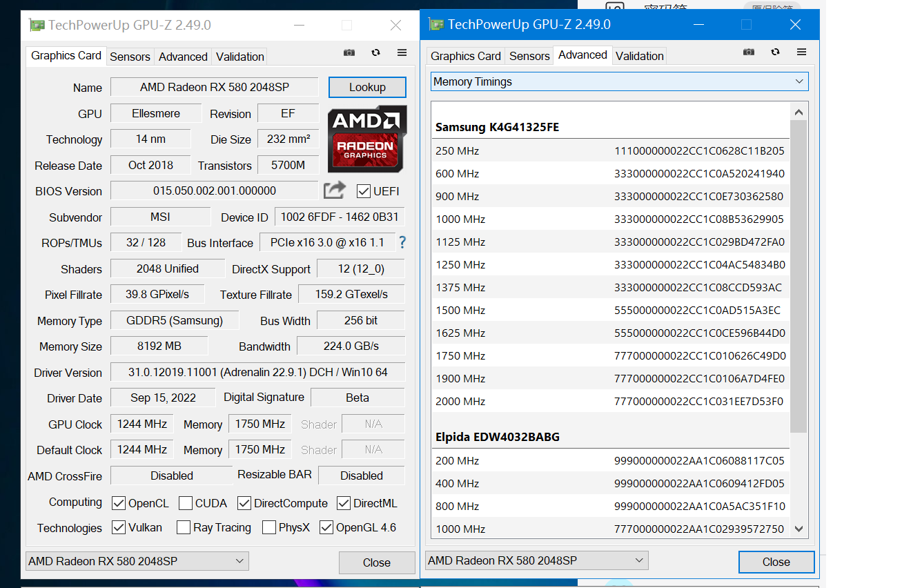Click the Release Date Oct 2018 value
This screenshot has width=911, height=588.
tap(150, 165)
